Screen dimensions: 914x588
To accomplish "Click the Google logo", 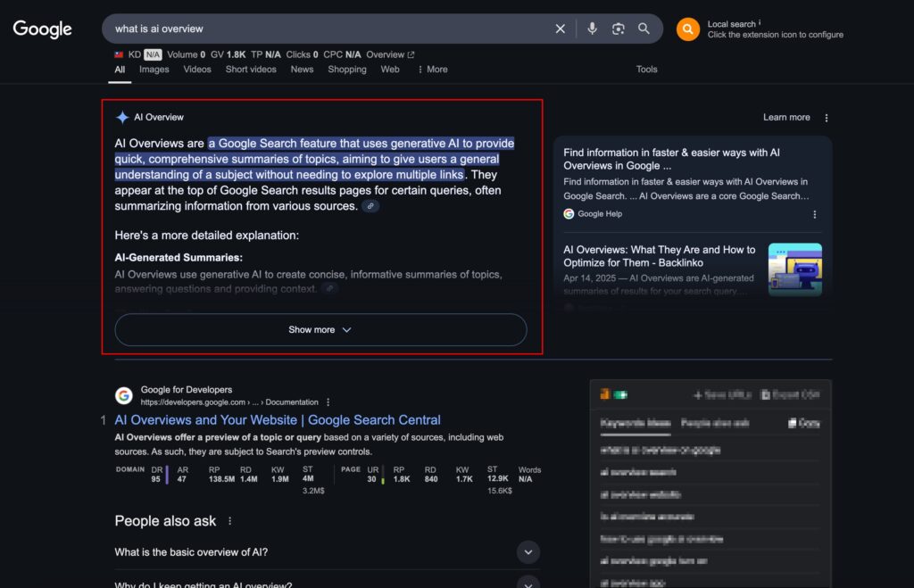I will pyautogui.click(x=43, y=29).
